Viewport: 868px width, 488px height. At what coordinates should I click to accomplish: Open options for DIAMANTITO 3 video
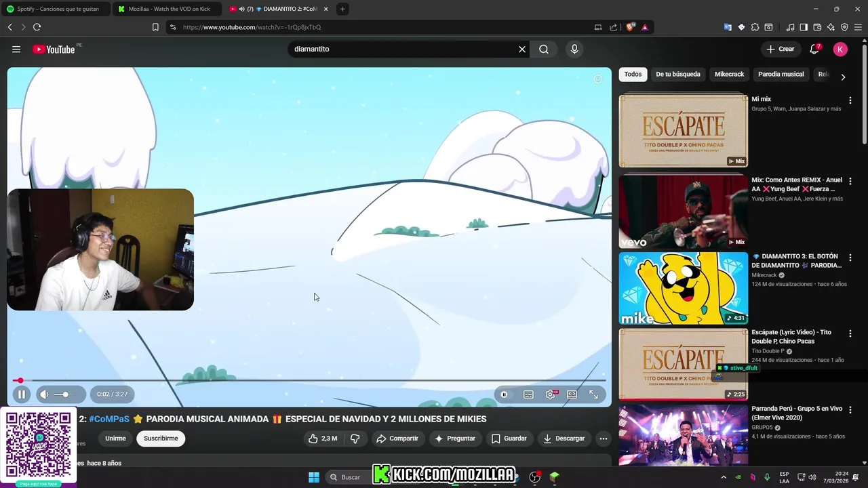pos(850,258)
